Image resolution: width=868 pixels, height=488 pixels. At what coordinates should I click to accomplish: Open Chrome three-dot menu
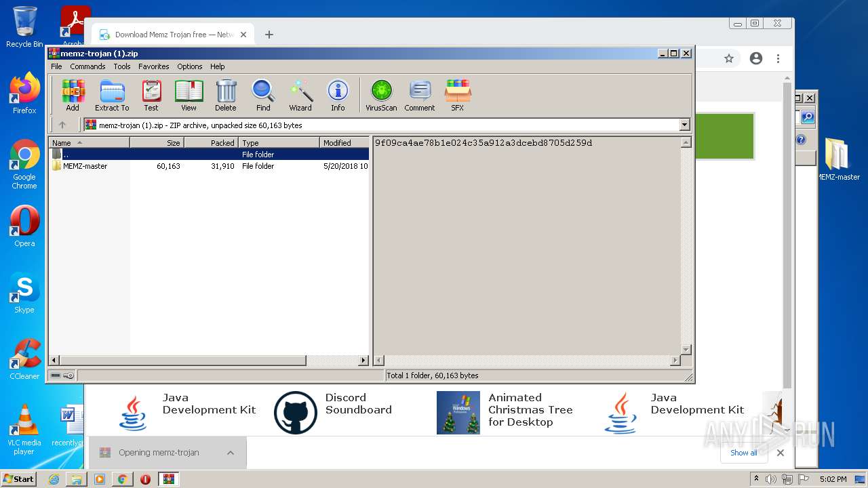point(778,59)
